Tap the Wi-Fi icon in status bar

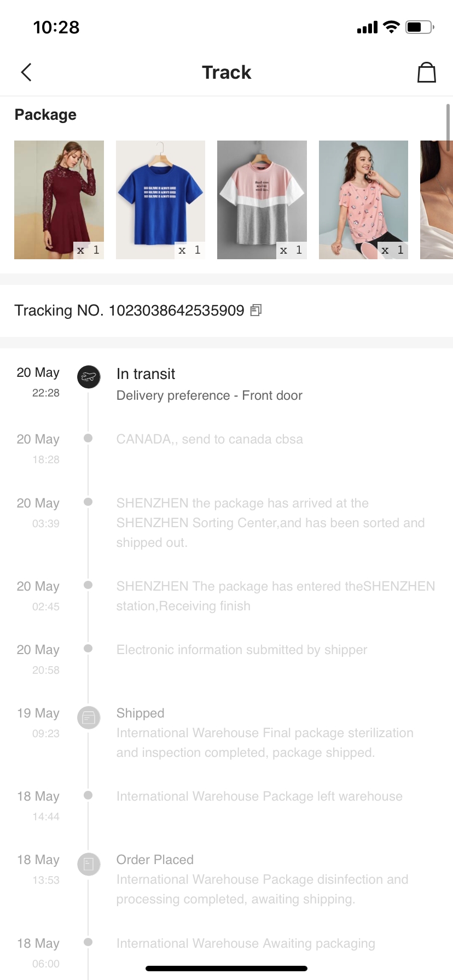click(391, 27)
